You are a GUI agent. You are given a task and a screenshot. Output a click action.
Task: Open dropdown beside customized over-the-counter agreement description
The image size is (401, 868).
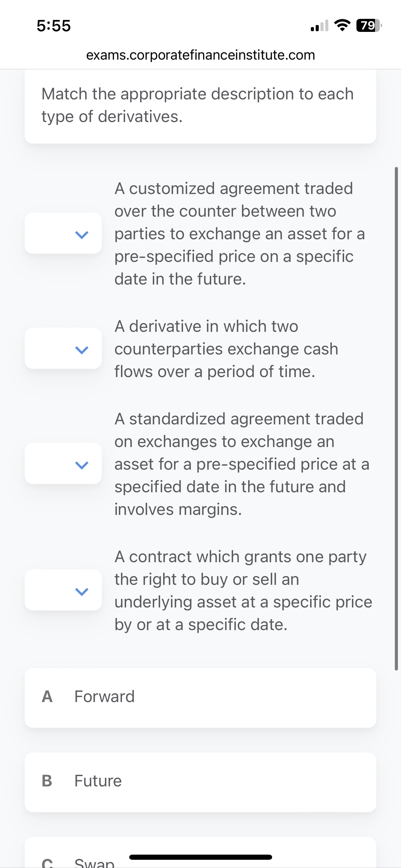coord(63,233)
